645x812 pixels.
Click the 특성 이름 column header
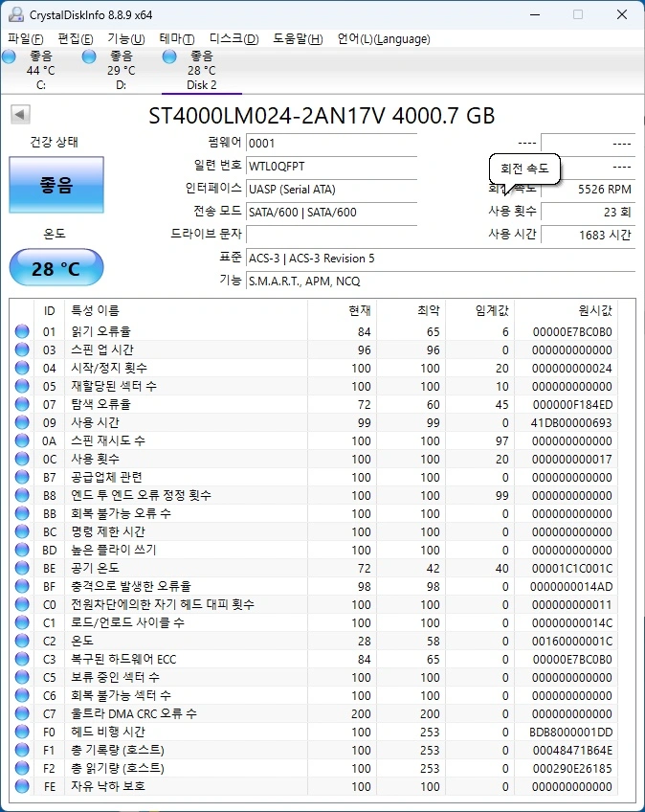point(96,310)
